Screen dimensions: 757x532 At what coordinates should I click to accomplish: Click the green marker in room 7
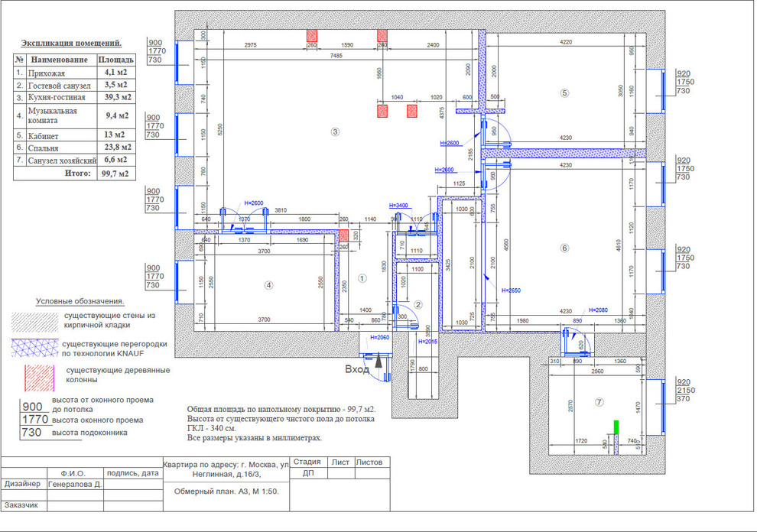pos(616,427)
